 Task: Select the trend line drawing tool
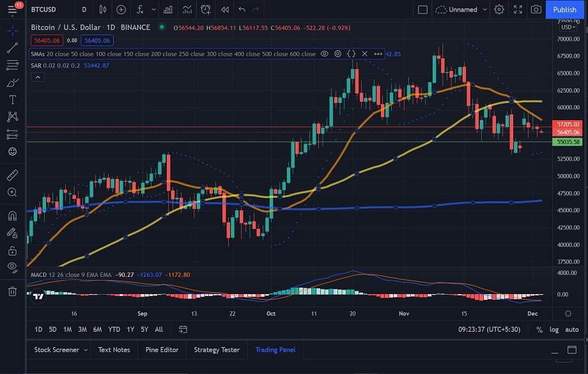[12, 48]
